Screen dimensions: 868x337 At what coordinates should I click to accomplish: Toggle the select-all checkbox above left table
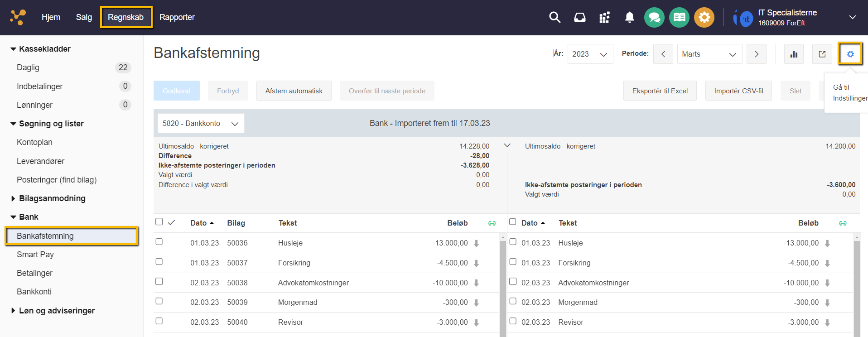click(x=159, y=222)
